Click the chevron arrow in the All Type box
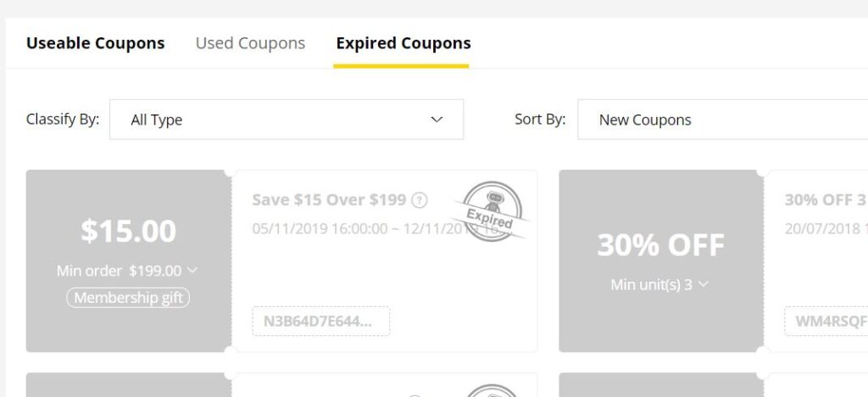 (x=437, y=120)
